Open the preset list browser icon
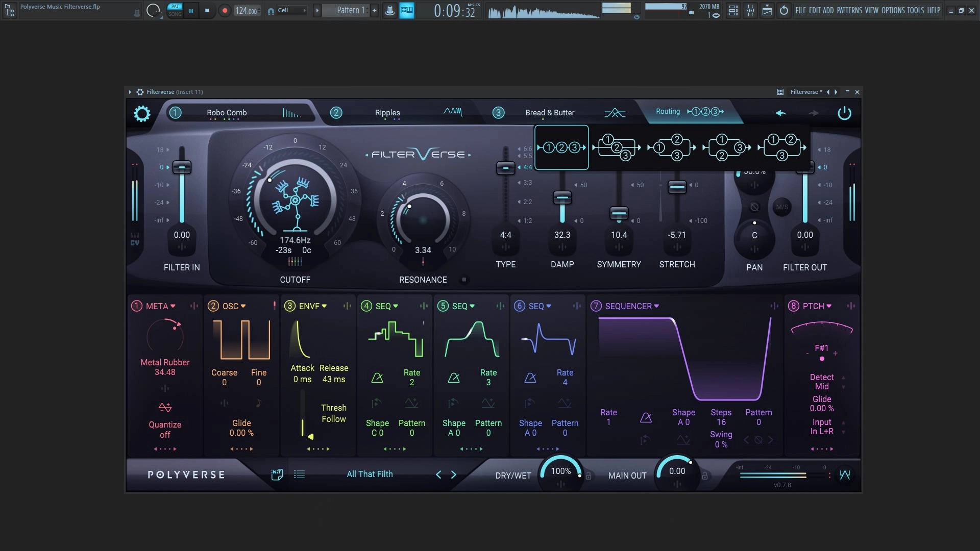980x551 pixels. point(300,474)
